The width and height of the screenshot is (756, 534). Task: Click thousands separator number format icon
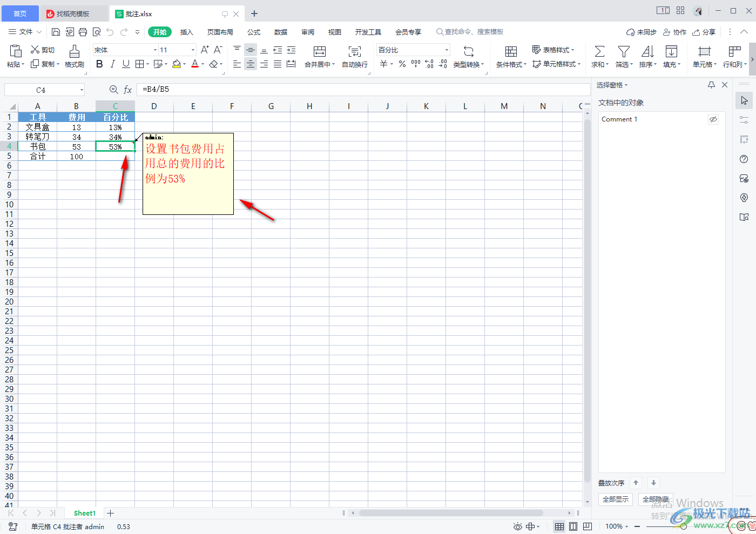416,64
